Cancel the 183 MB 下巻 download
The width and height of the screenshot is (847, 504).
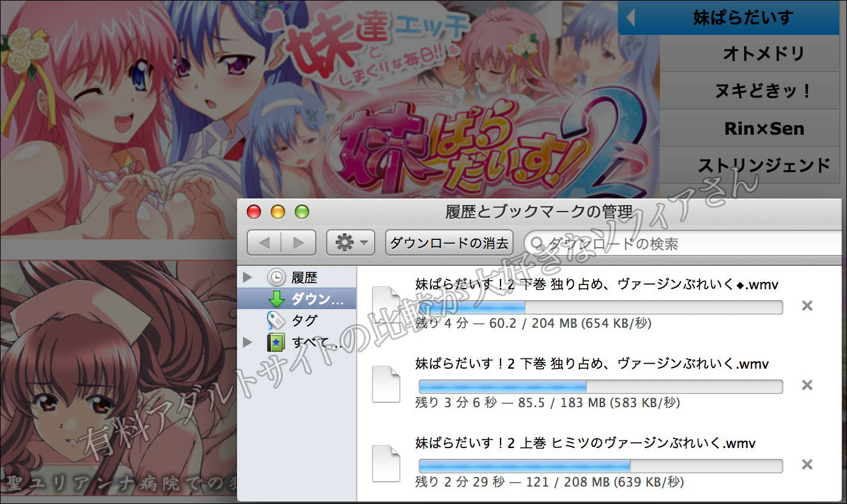click(x=807, y=385)
